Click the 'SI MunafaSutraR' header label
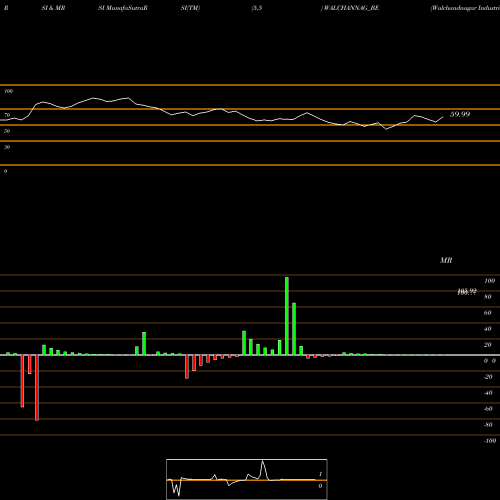 pyautogui.click(x=123, y=8)
